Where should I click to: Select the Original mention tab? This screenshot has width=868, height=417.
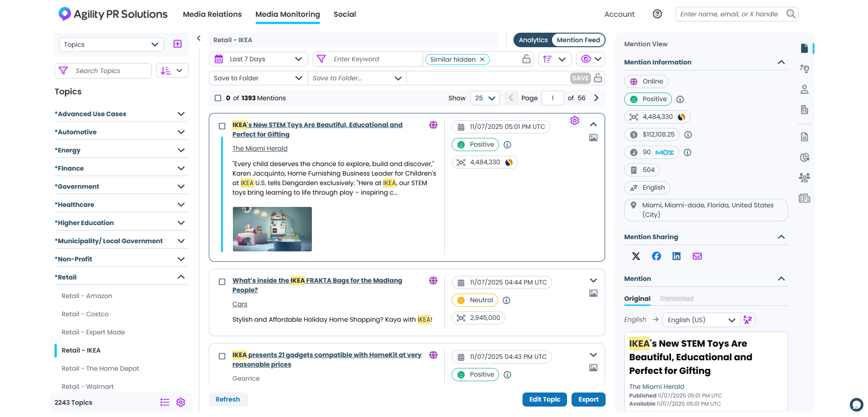pos(637,299)
